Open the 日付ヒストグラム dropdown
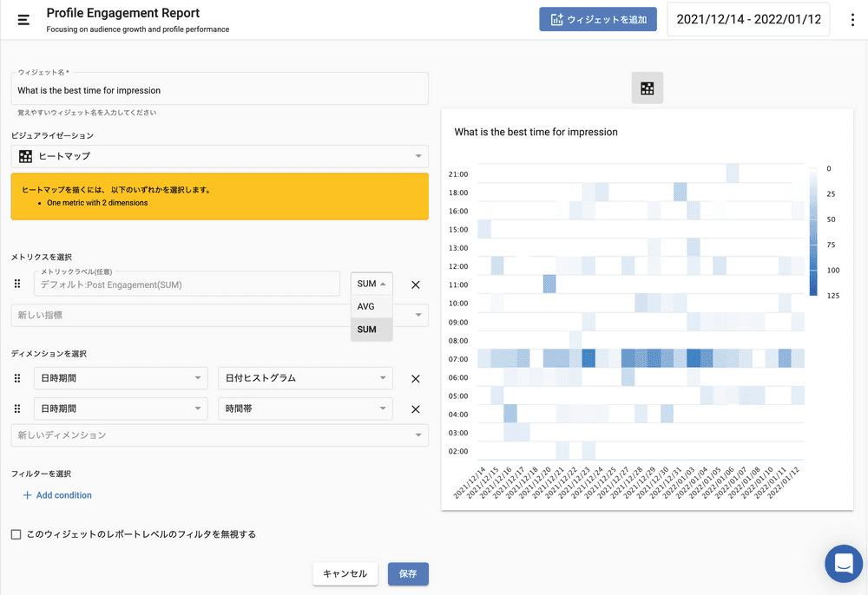Image resolution: width=868 pixels, height=595 pixels. (x=305, y=379)
